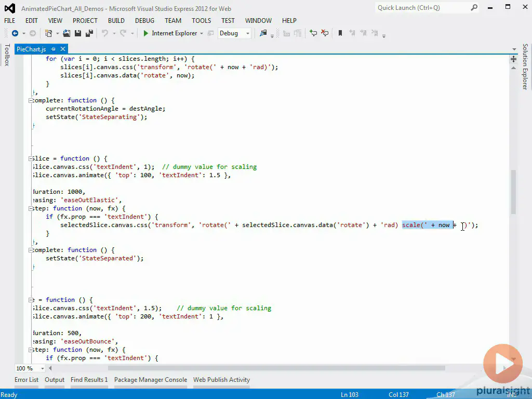Open the toolbar options arrow after Find icon
Image resolution: width=532 pixels, height=399 pixels.
pos(272,36)
